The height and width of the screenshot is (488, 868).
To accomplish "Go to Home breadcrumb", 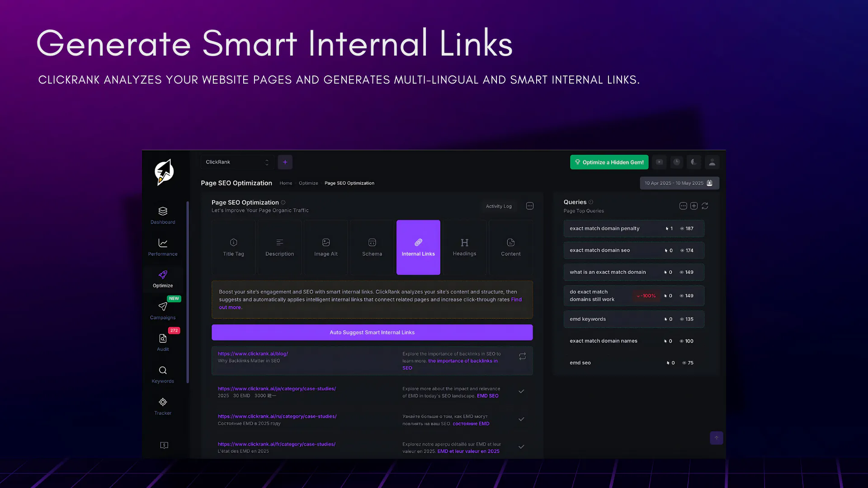I will pos(286,183).
